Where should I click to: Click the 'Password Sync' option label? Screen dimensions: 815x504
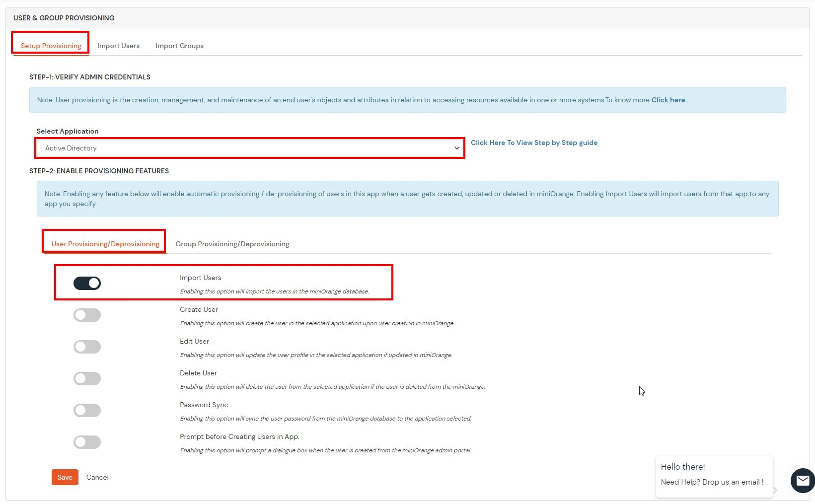(204, 405)
